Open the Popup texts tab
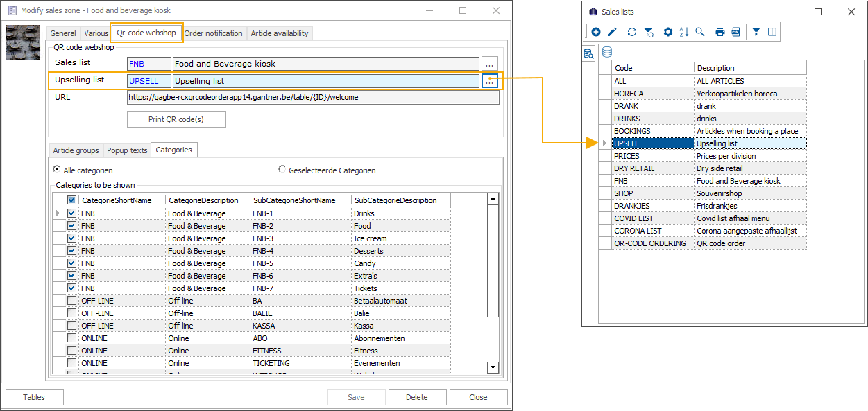The image size is (868, 411). coord(127,150)
